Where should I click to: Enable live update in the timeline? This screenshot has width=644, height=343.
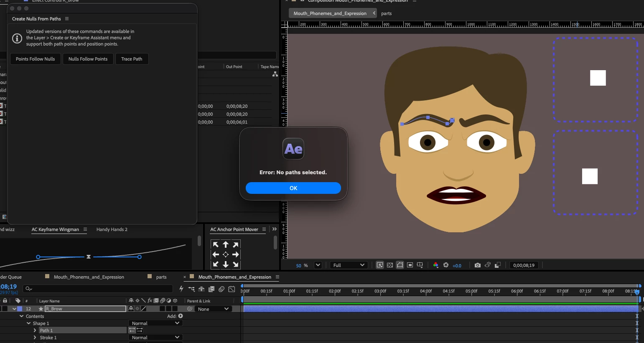[x=181, y=289]
